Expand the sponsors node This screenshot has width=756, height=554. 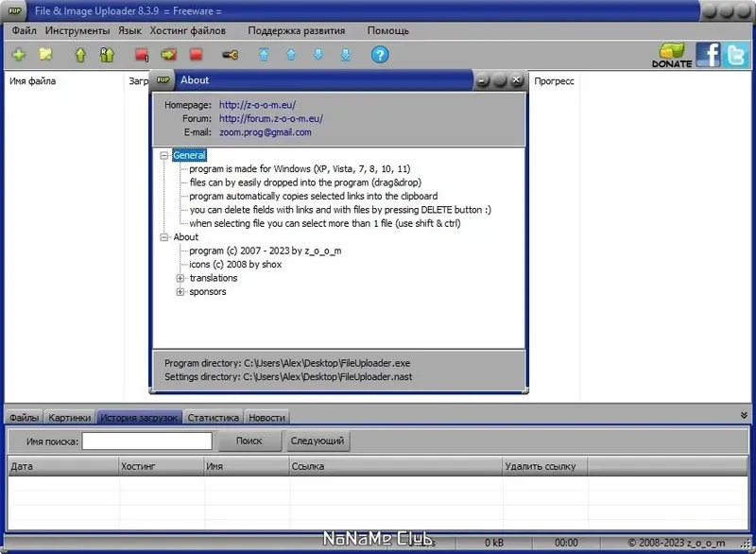(180, 292)
